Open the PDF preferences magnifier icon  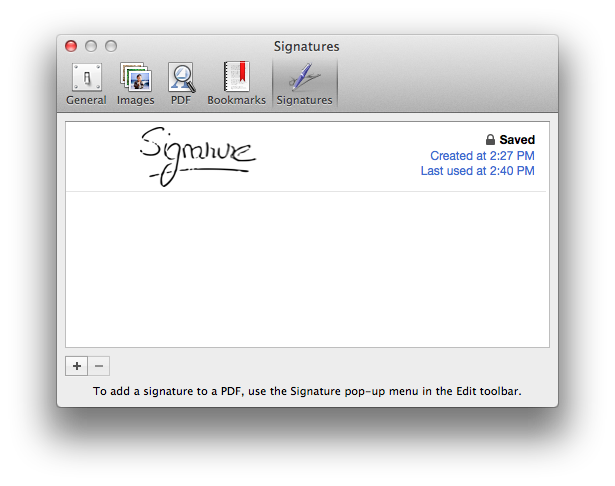coord(181,77)
